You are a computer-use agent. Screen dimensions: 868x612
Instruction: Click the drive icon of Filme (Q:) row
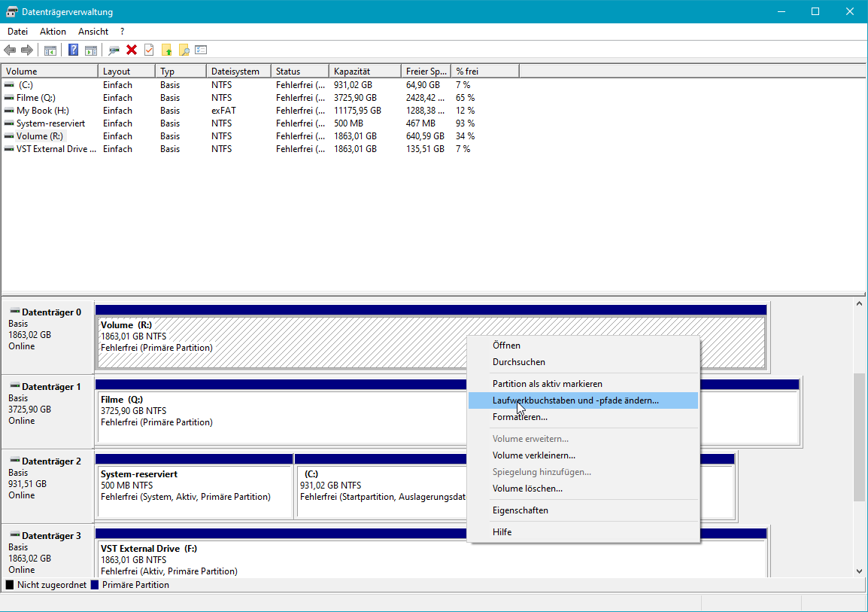pyautogui.click(x=9, y=97)
